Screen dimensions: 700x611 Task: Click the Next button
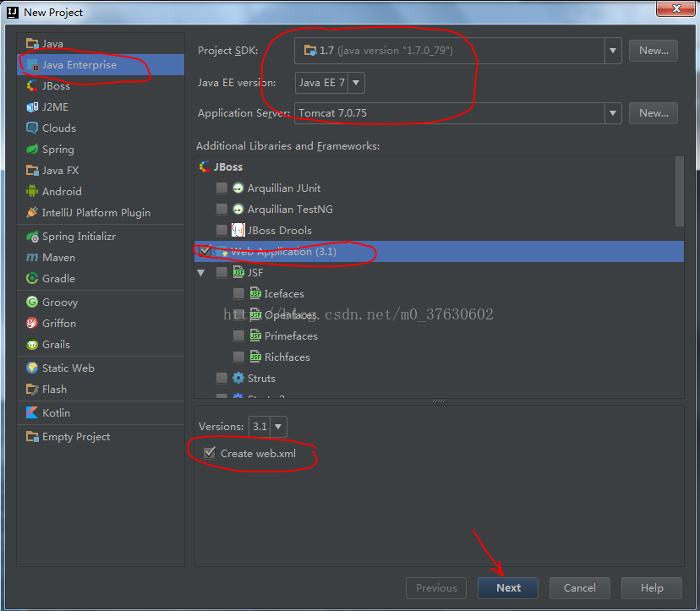tap(508, 588)
